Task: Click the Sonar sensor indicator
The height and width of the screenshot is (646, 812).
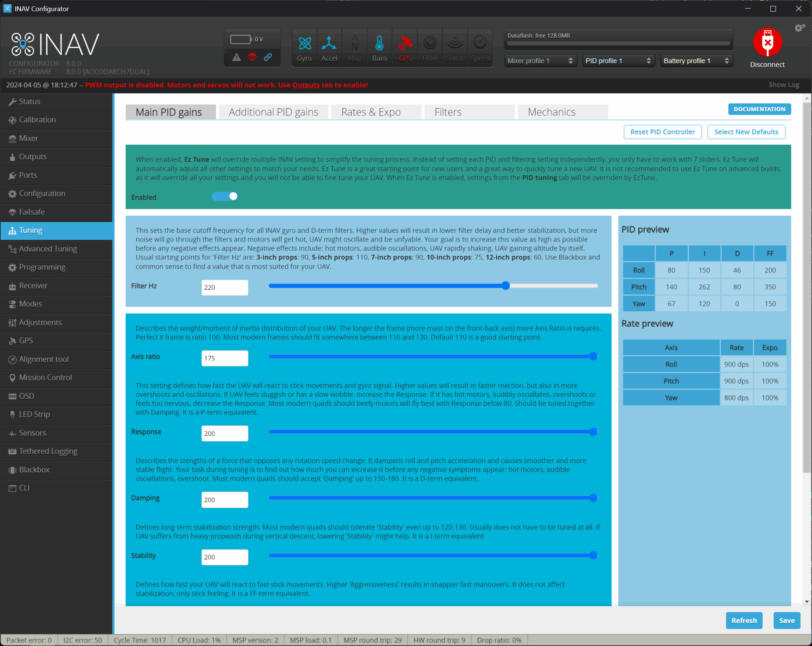Action: point(455,47)
